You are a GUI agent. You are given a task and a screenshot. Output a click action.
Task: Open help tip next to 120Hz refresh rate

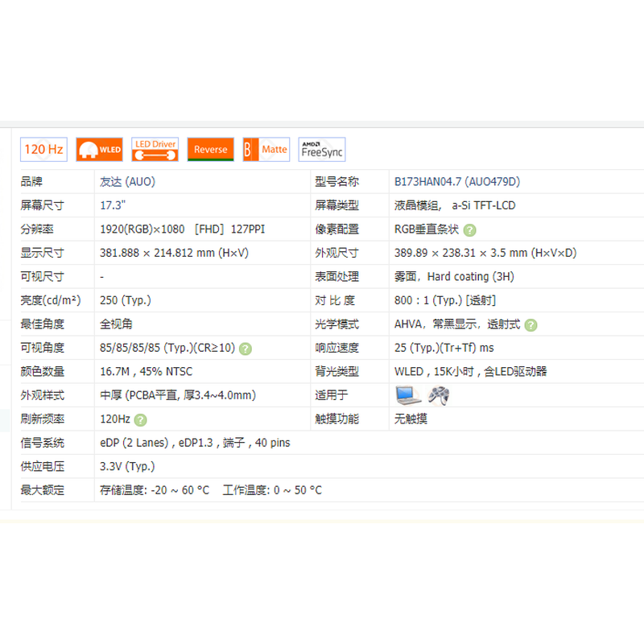pos(140,419)
